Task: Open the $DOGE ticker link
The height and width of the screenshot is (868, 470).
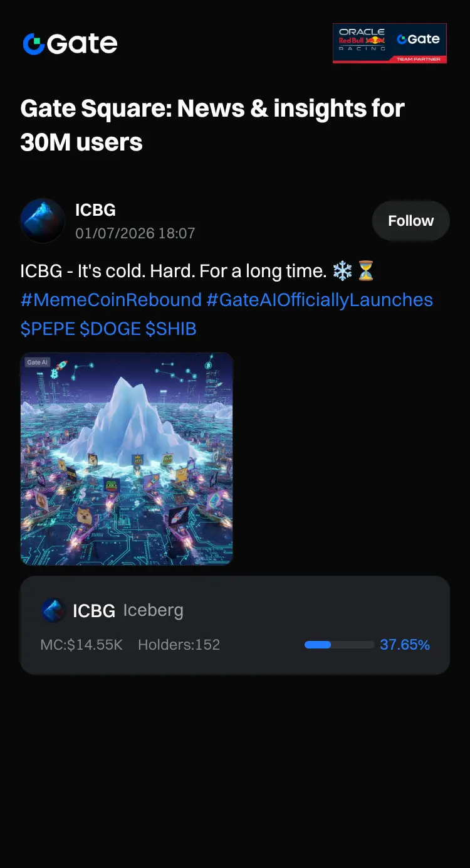Action: (110, 329)
